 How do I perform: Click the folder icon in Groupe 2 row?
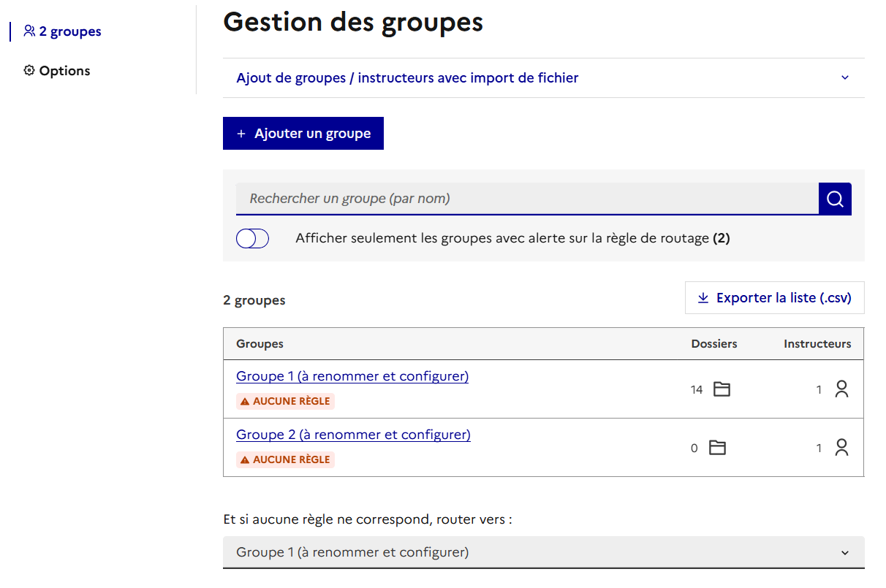tap(718, 448)
